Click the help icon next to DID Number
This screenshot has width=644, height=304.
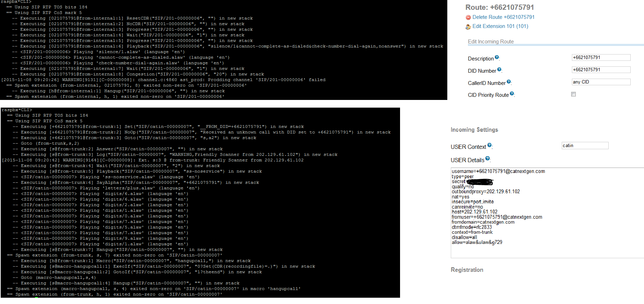pos(499,70)
